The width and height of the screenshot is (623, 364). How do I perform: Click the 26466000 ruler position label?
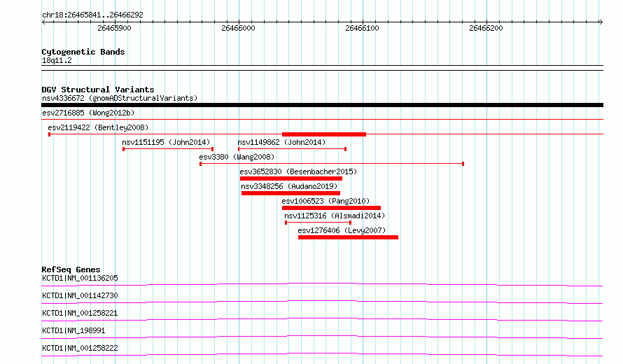pyautogui.click(x=238, y=28)
